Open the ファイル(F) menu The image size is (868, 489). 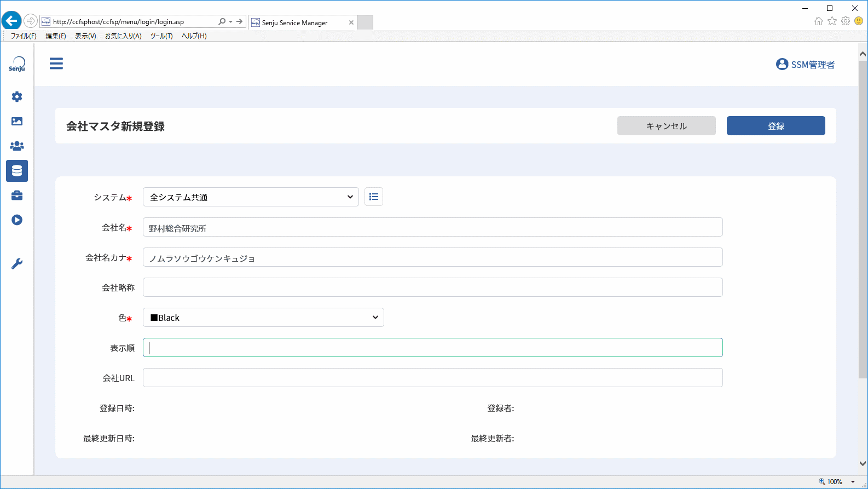click(x=24, y=36)
